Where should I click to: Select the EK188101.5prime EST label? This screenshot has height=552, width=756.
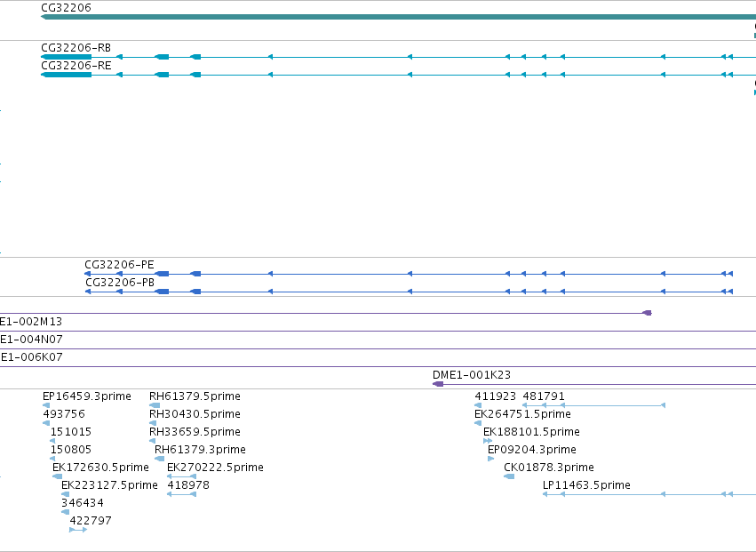[x=531, y=432]
